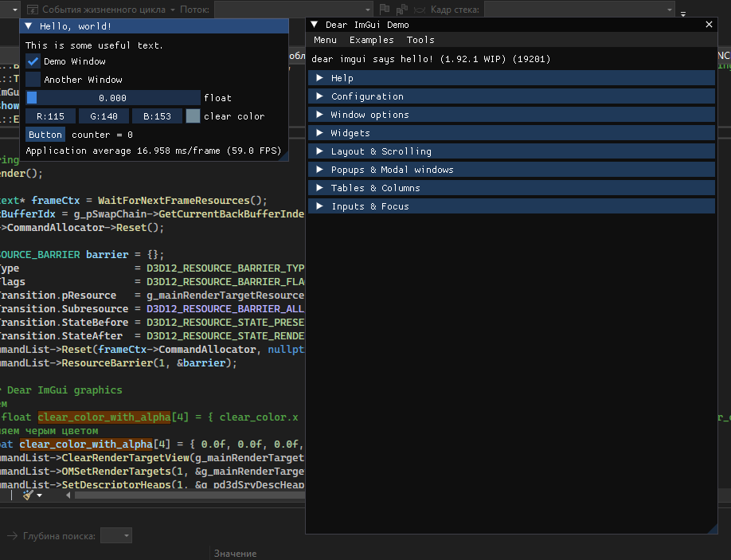Click the 'counter = 0' text
Screen dimensions: 731x560
(x=102, y=135)
